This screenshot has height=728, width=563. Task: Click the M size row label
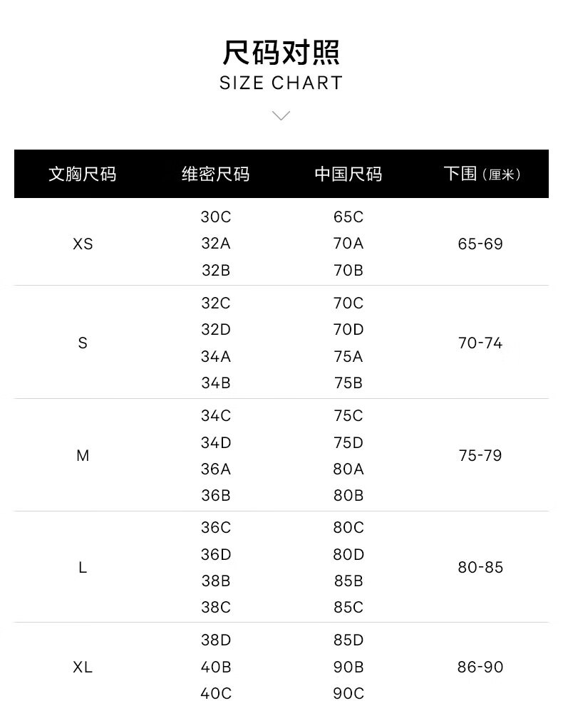coord(83,455)
